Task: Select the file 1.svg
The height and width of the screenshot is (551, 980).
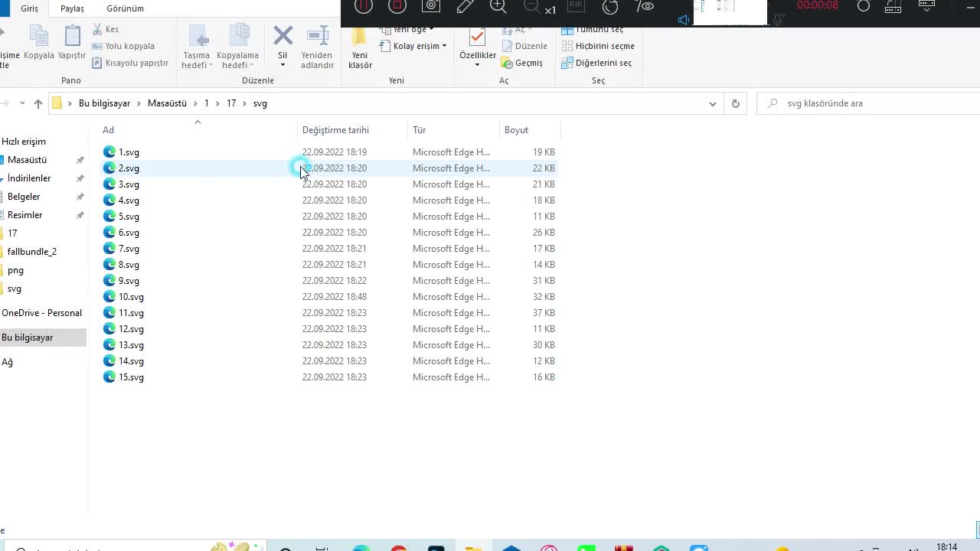Action: [x=129, y=152]
